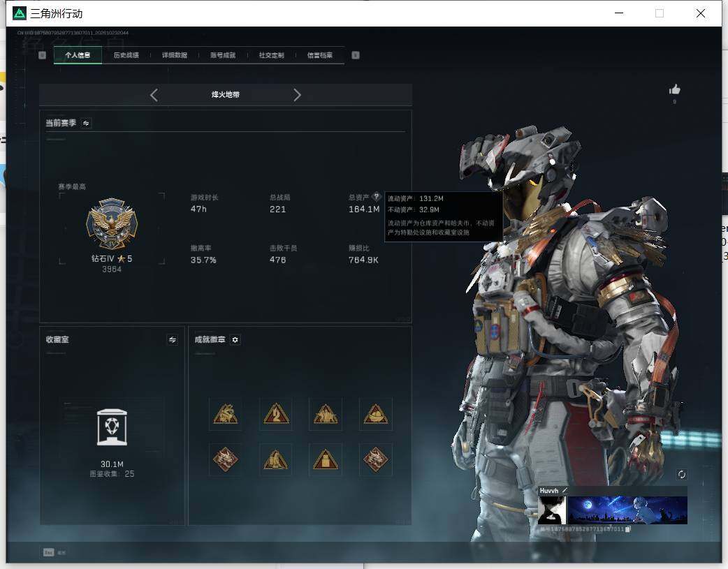The image size is (728, 569).
Task: Click the 476 operators defeated value
Action: (277, 260)
